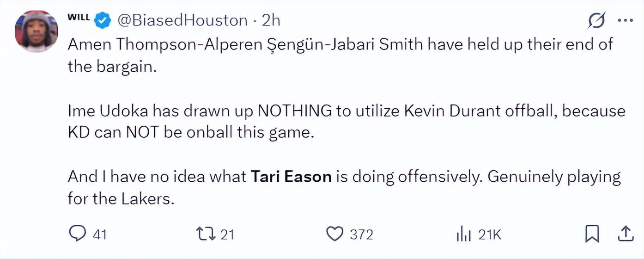Click the 372 likes count
The width and height of the screenshot is (644, 259).
(x=361, y=234)
